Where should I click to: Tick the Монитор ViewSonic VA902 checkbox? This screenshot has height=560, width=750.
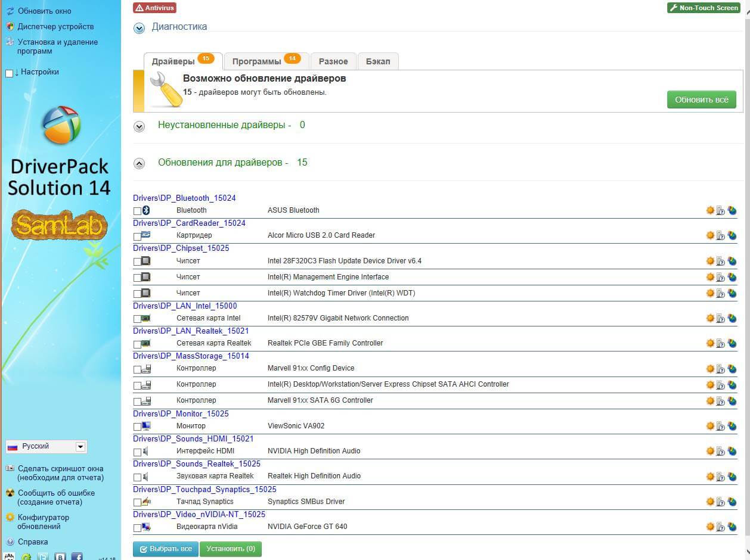137,427
